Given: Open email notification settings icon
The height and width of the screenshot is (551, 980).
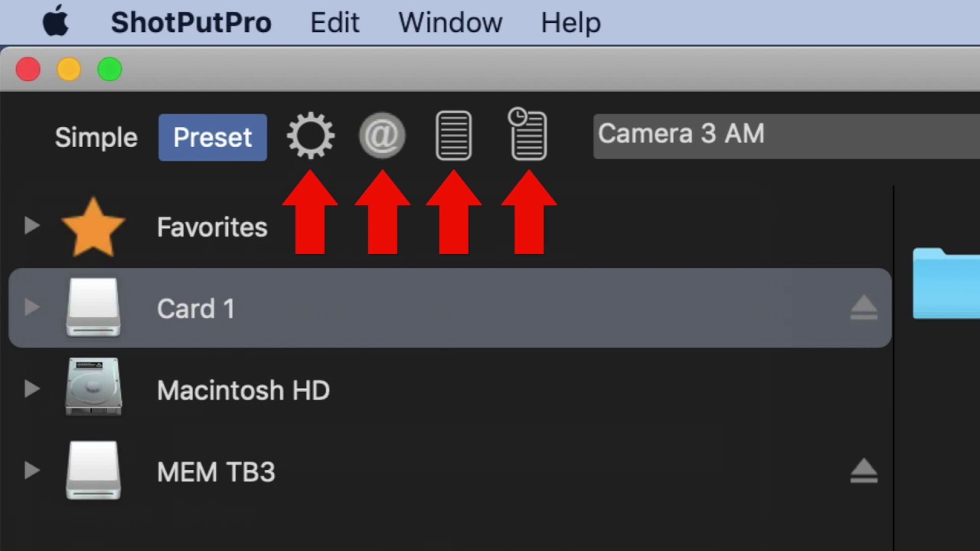Looking at the screenshot, I should [x=382, y=136].
